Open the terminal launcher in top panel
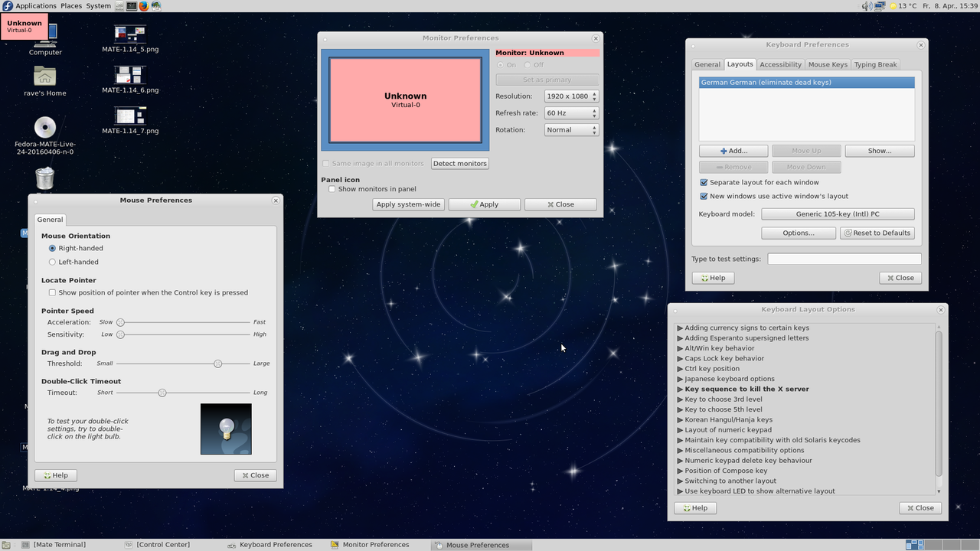 pyautogui.click(x=132, y=6)
